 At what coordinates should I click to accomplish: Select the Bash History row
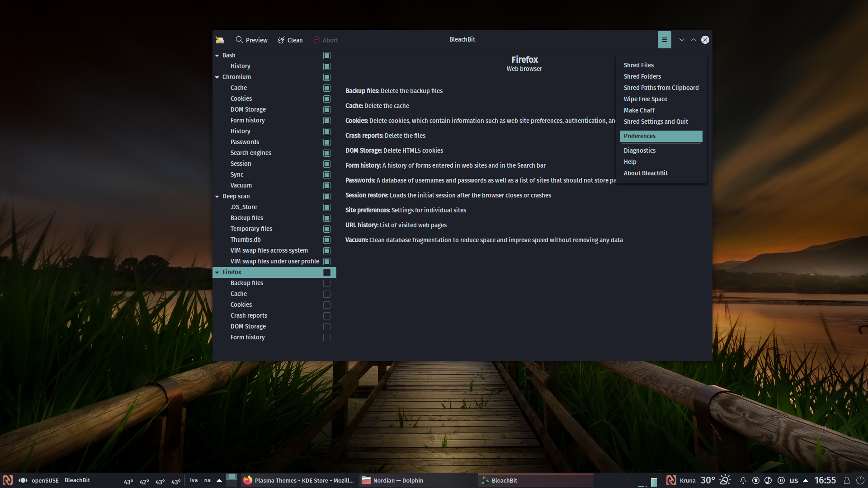[x=274, y=66]
